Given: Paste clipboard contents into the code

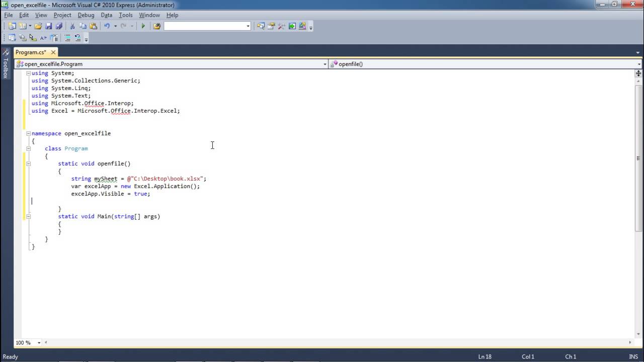Looking at the screenshot, I should point(94,26).
